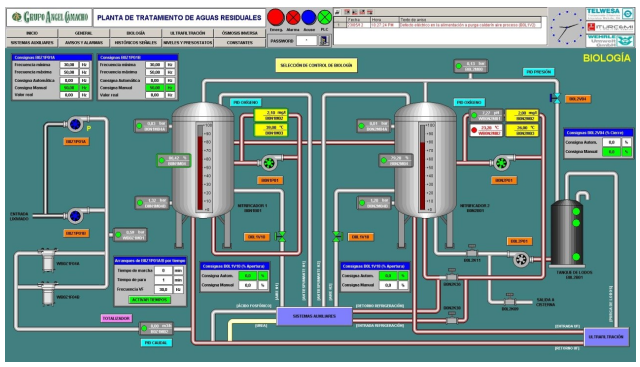
Task: Click the green PLC status indicator
Action: pyautogui.click(x=324, y=18)
